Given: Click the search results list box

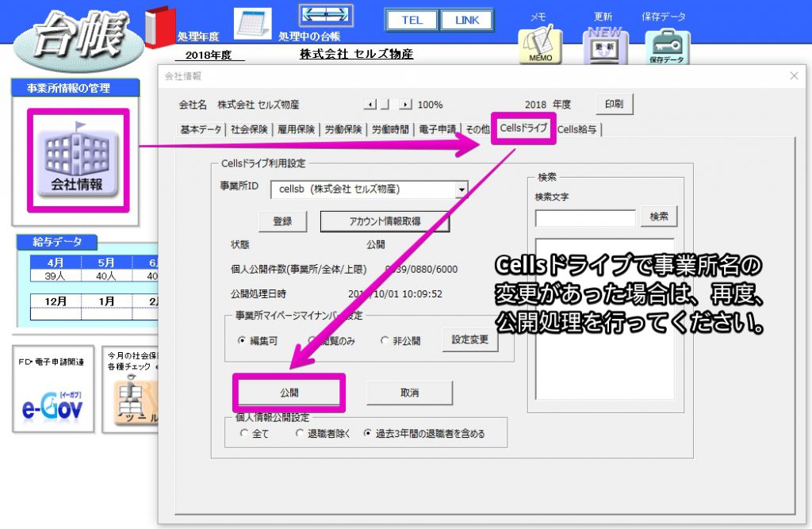Looking at the screenshot, I should (605, 319).
